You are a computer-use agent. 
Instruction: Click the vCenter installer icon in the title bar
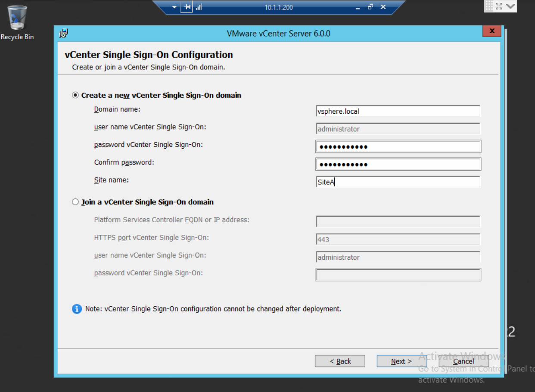(x=64, y=33)
